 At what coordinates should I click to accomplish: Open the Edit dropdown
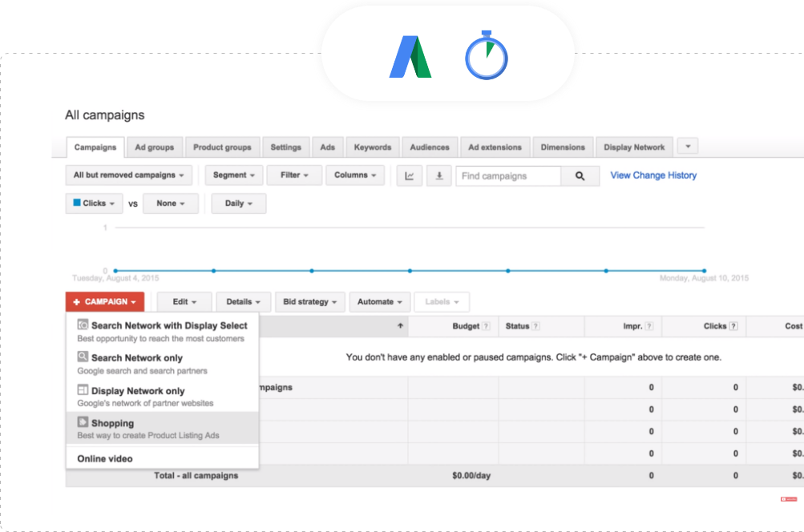(x=184, y=302)
